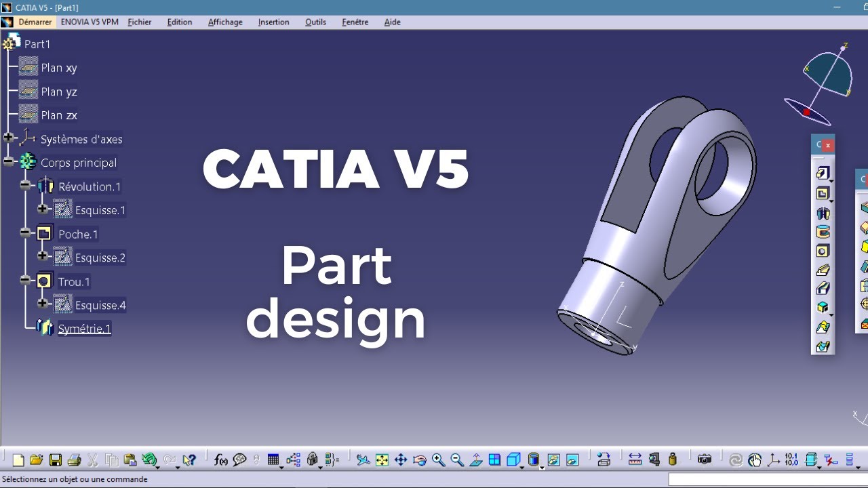868x488 pixels.
Task: Select the Rib tool icon
Action: pyautogui.click(x=823, y=270)
